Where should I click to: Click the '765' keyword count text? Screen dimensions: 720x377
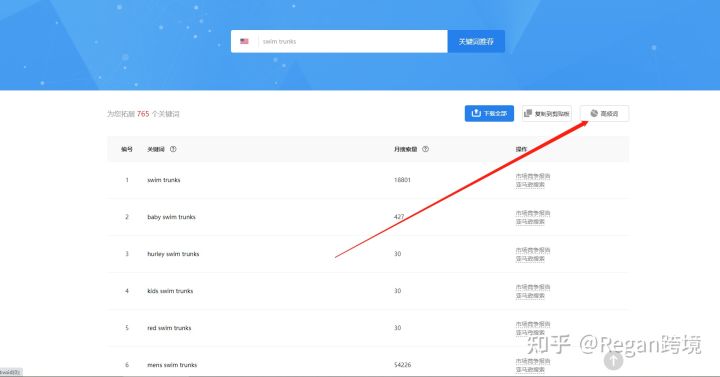coord(143,114)
